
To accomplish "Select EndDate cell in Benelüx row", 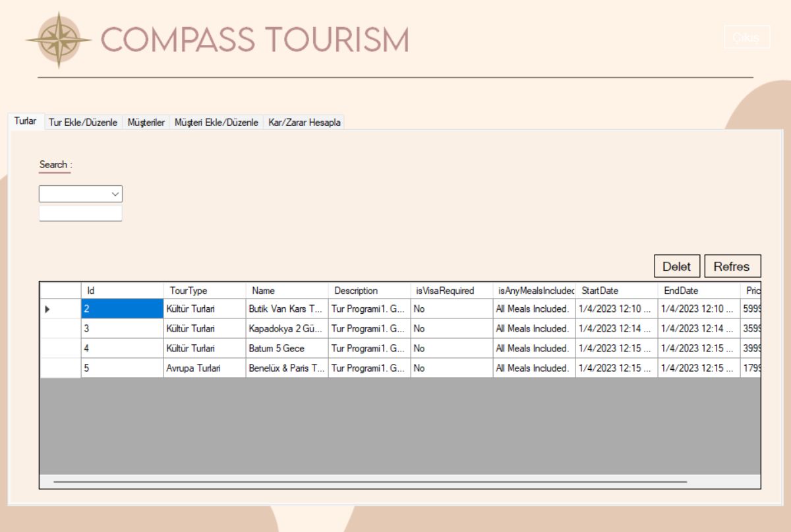I will tap(699, 368).
